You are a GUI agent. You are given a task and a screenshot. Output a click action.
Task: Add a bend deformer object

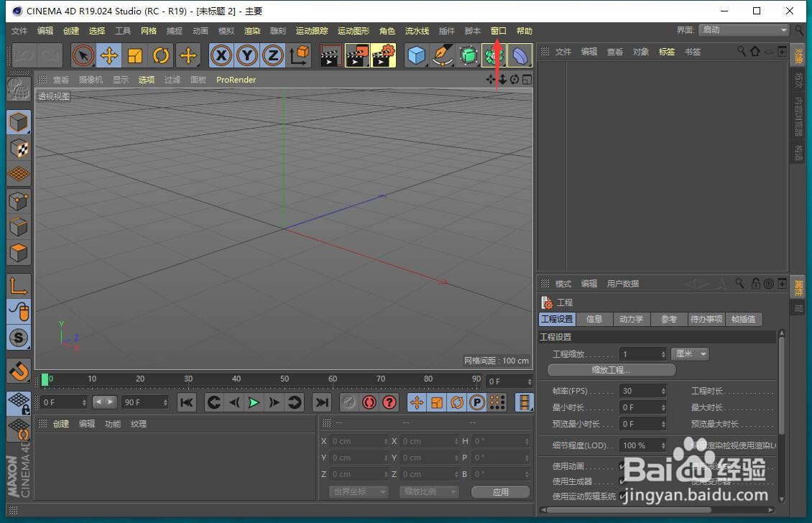[x=520, y=55]
